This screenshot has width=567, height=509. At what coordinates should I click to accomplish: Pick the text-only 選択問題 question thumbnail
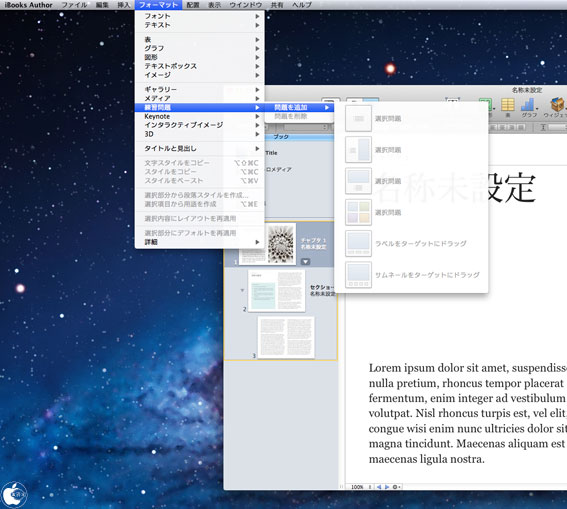[x=358, y=118]
